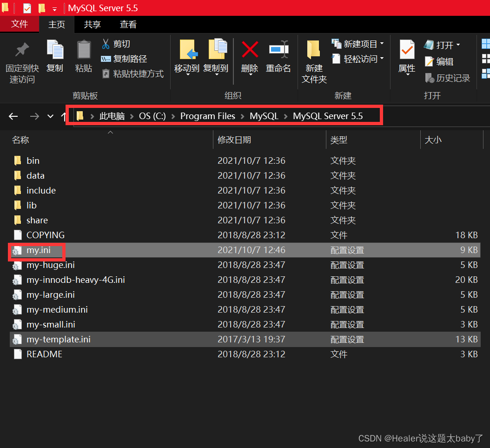Edit the selected file
The height and width of the screenshot is (448, 490).
tap(439, 61)
